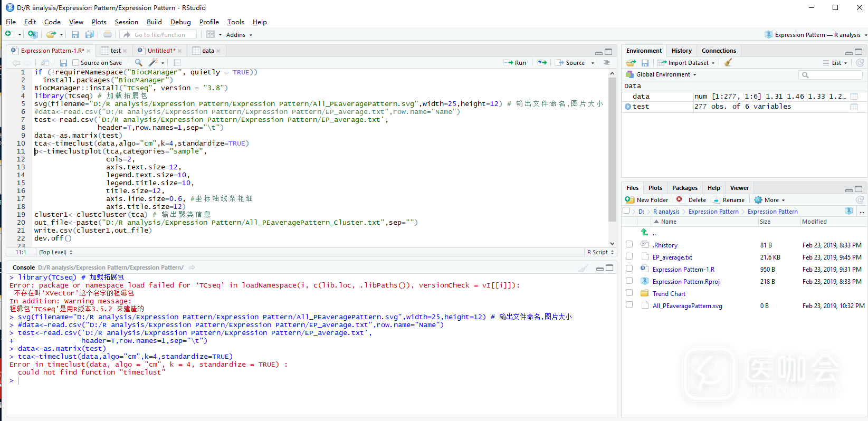Click the editor vertical scrollbar

[612, 148]
